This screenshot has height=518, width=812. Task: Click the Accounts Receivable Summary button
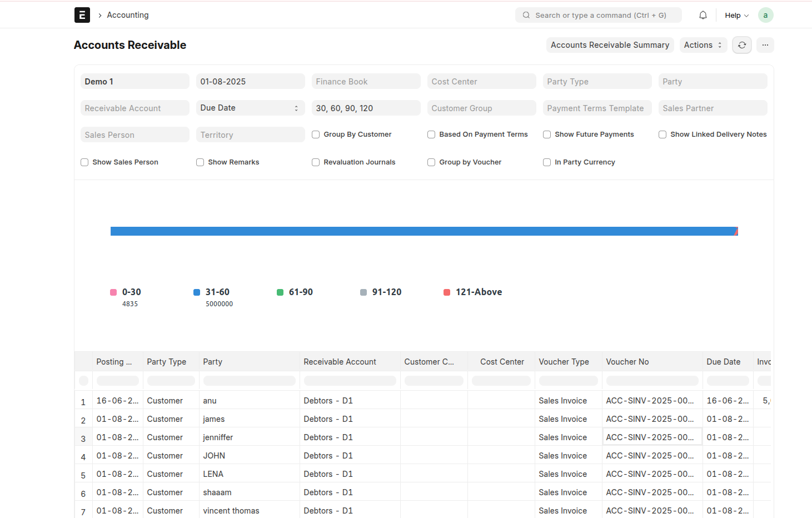[610, 45]
